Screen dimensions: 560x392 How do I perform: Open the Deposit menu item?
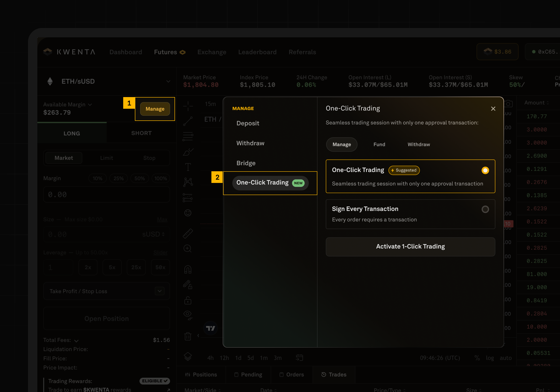click(248, 123)
